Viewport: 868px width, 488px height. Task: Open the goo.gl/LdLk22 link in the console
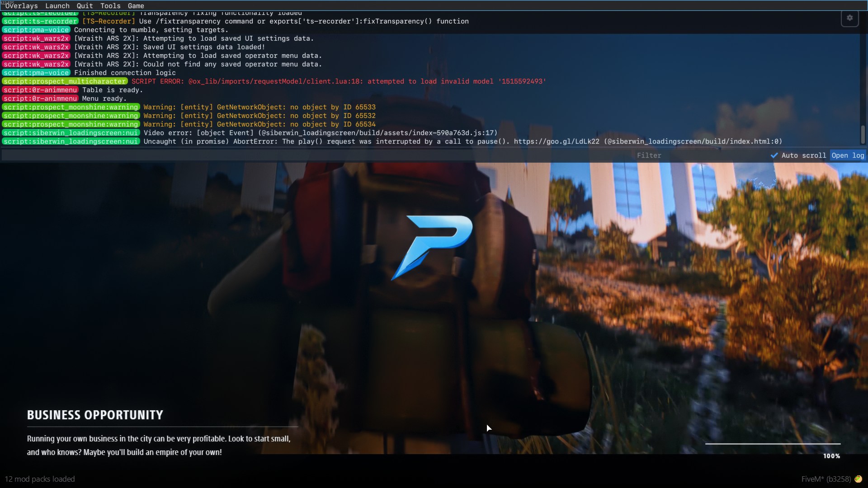[x=557, y=141]
